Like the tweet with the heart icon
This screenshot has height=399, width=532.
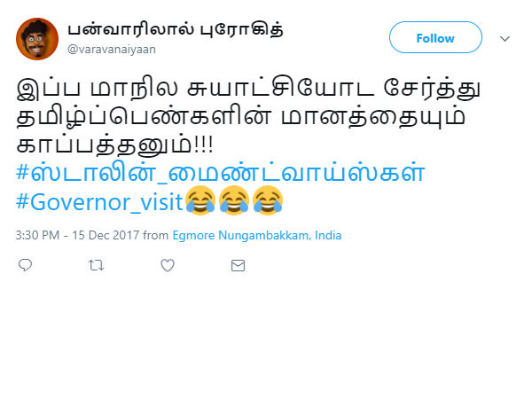(x=168, y=265)
